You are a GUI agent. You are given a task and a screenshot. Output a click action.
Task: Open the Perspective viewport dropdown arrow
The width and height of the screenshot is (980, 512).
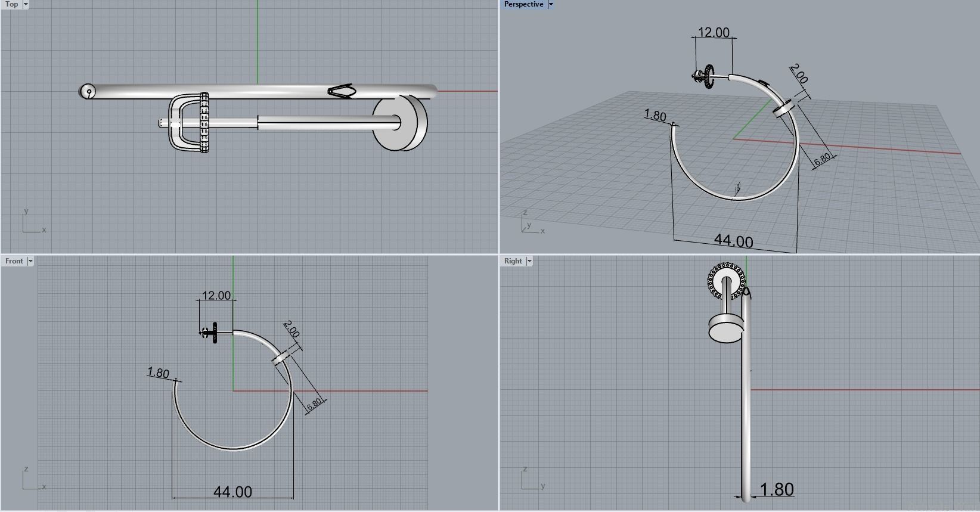[551, 4]
